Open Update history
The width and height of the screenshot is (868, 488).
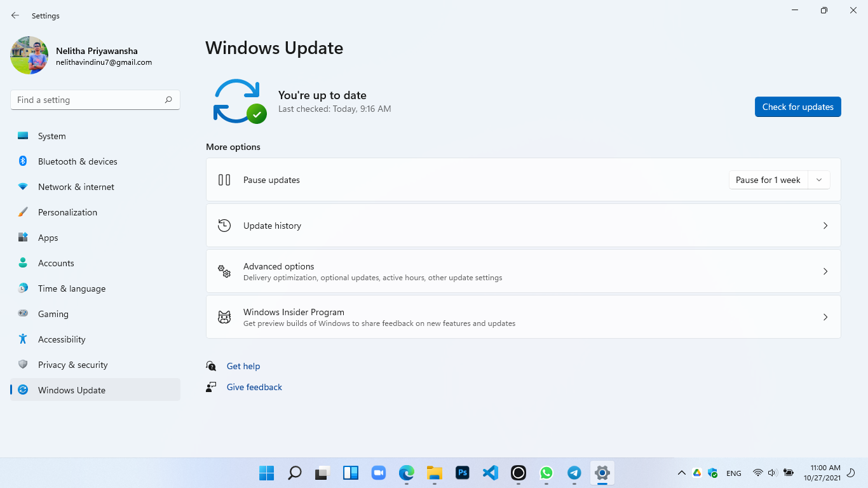(x=524, y=226)
